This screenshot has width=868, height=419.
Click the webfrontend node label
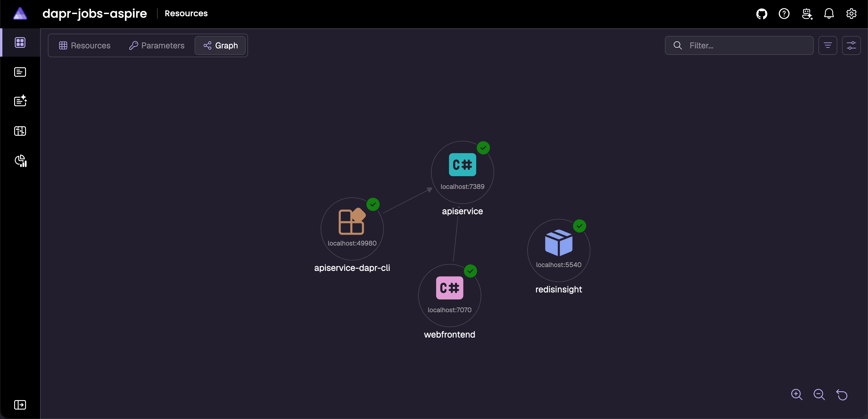coord(449,334)
